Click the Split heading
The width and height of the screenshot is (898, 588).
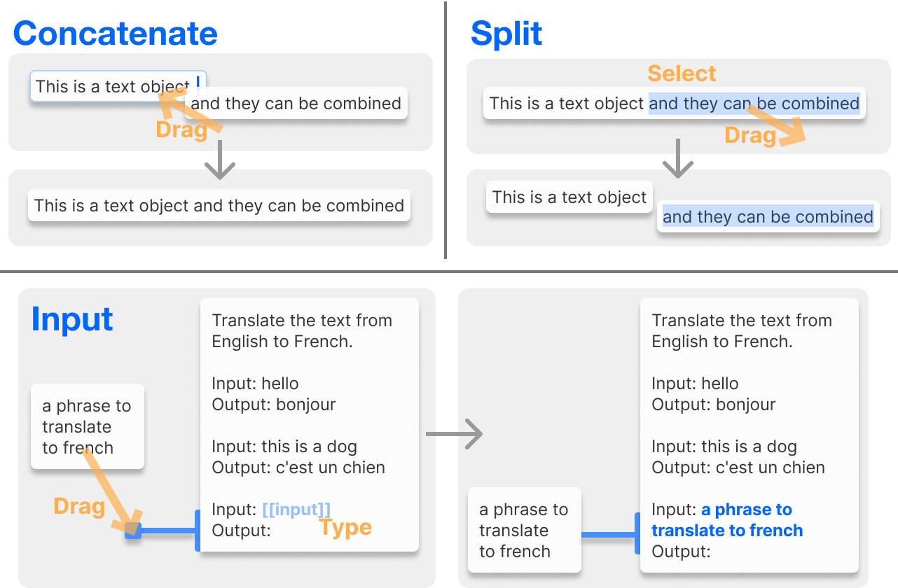click(506, 33)
